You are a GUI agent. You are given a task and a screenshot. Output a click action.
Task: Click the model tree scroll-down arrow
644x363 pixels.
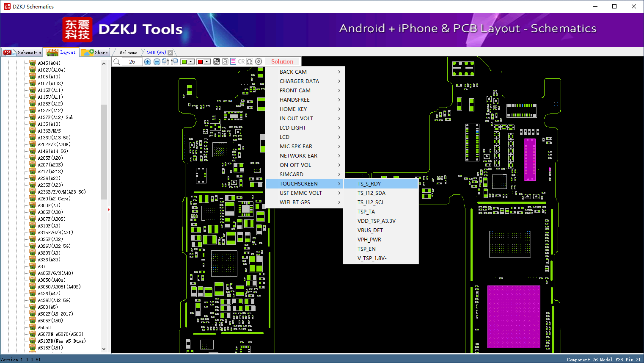tap(104, 349)
